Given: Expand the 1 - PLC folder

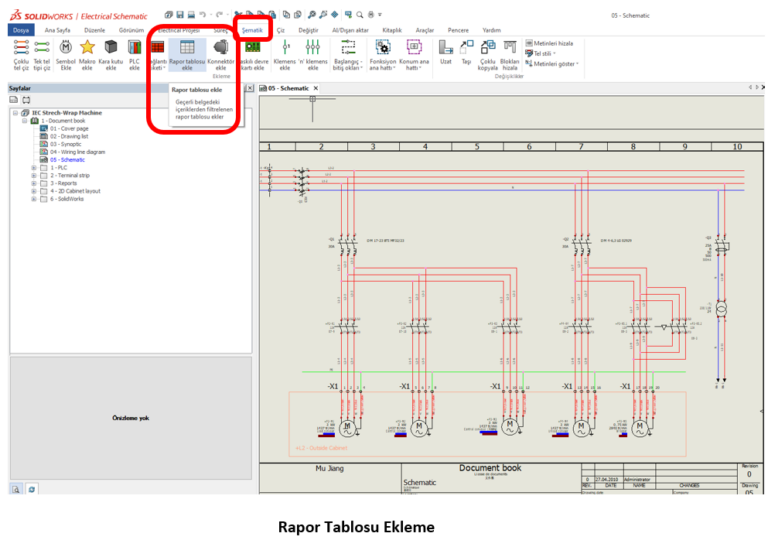Looking at the screenshot, I should (x=33, y=167).
